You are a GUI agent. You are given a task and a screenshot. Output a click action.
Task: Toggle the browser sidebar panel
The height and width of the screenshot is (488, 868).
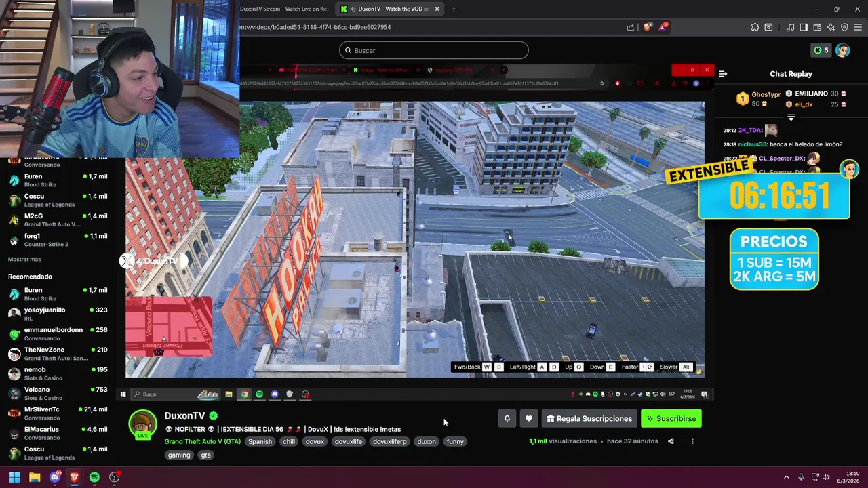click(804, 27)
